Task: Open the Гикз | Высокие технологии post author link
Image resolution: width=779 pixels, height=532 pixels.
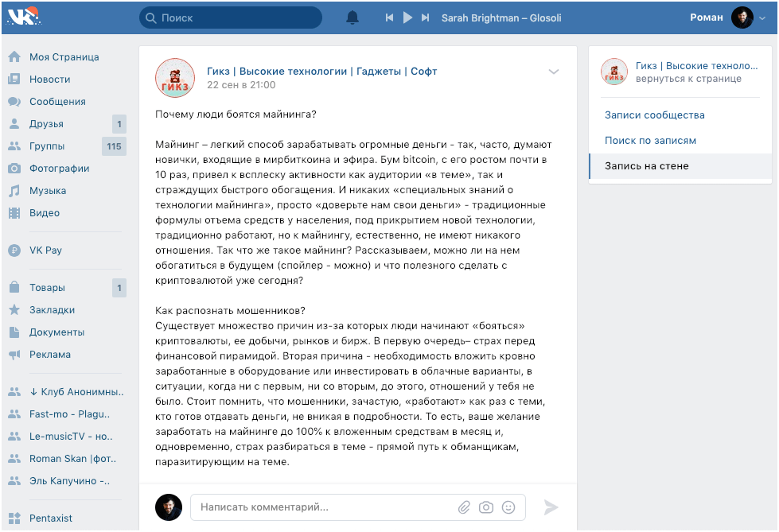Action: click(x=322, y=71)
